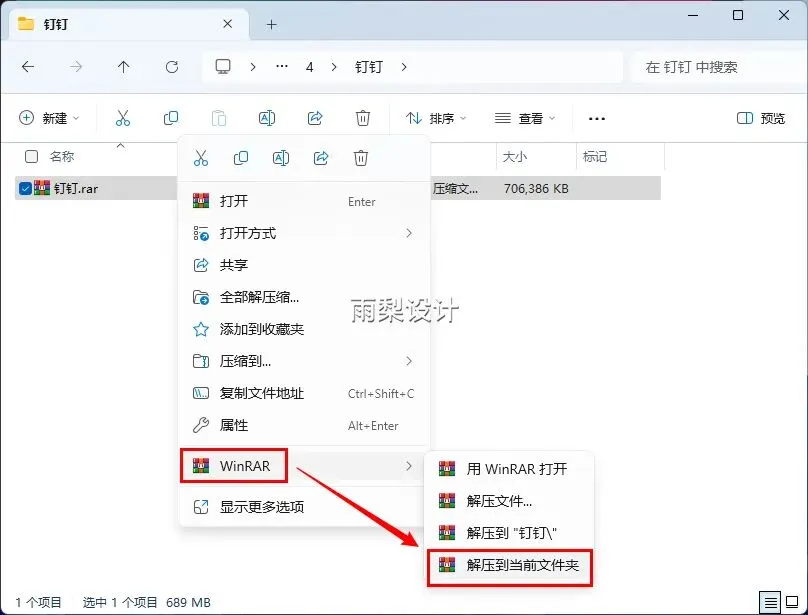
Task: Click the Delete icon in the context menu
Action: (x=361, y=158)
